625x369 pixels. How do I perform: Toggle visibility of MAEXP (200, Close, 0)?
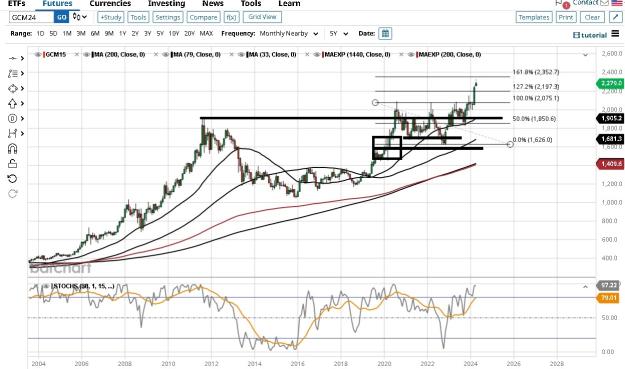(x=411, y=55)
